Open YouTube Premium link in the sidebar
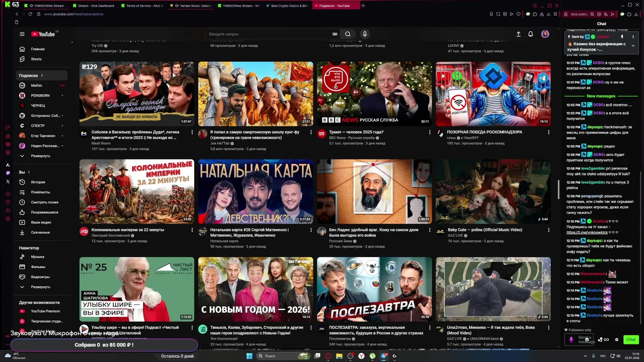Image resolution: width=644 pixels, height=362 pixels. (x=42, y=311)
